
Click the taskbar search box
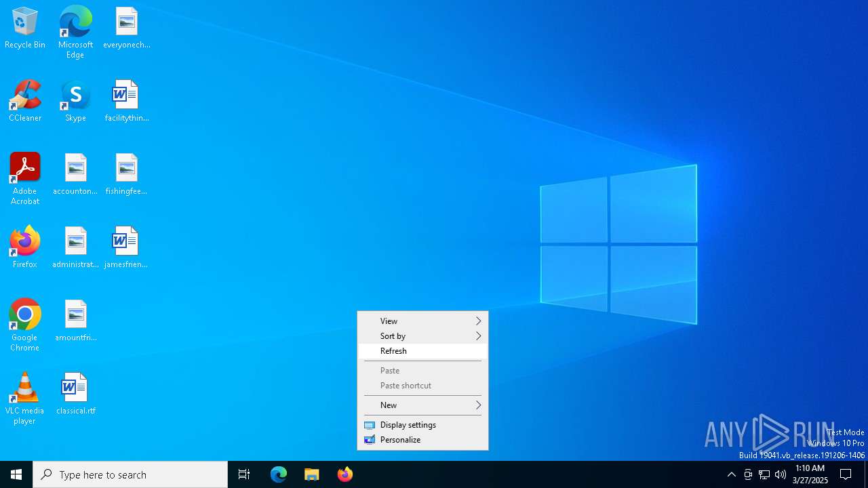click(x=130, y=474)
